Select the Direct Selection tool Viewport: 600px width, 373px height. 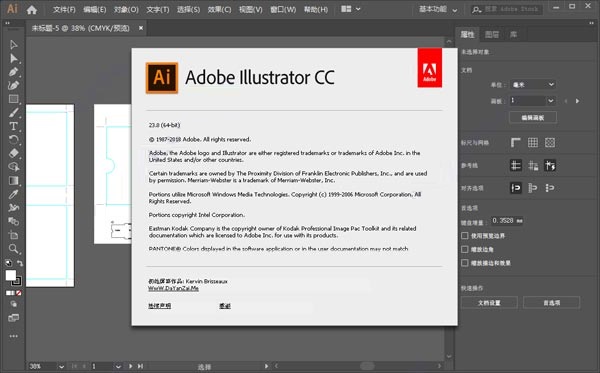13,58
